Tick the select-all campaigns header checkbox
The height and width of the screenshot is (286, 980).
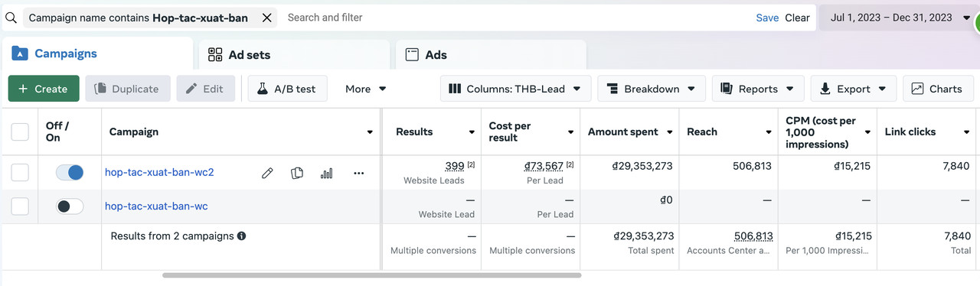20,132
